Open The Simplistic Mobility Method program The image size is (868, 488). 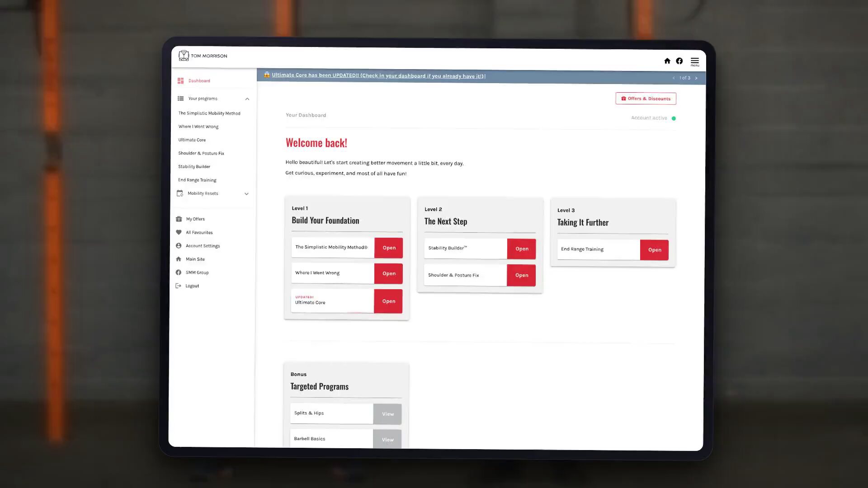pos(389,248)
